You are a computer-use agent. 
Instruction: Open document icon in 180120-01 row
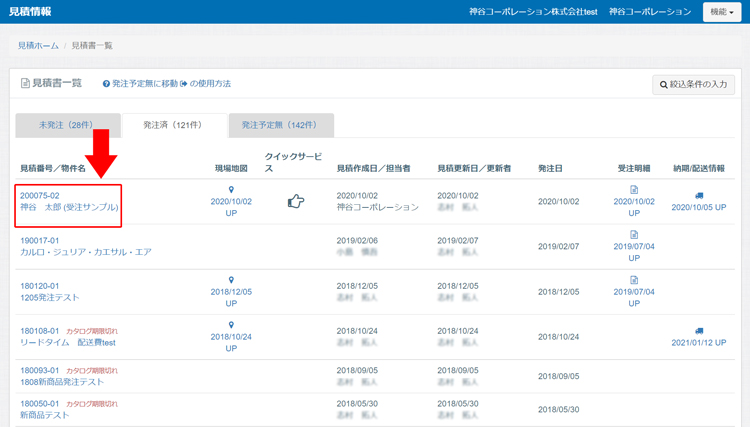coord(634,280)
